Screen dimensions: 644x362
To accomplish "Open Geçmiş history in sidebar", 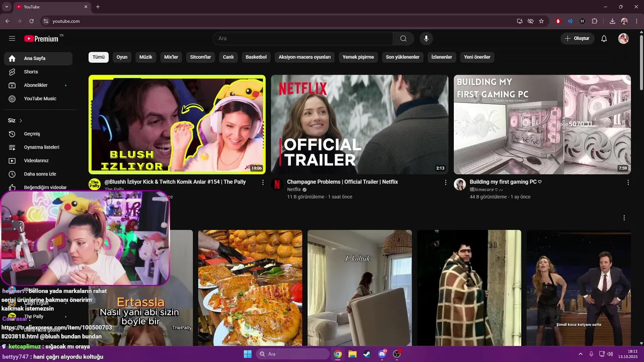I will click(38, 134).
